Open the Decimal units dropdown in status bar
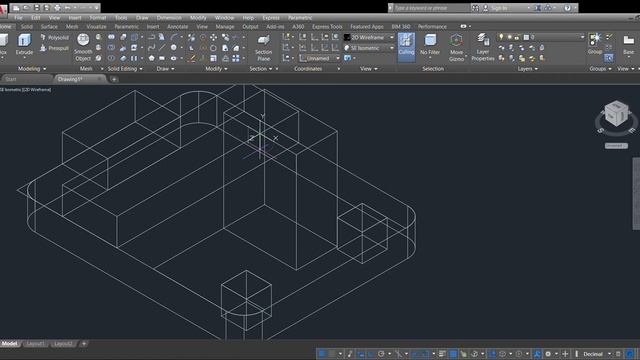This screenshot has width=640, height=360. 597,354
